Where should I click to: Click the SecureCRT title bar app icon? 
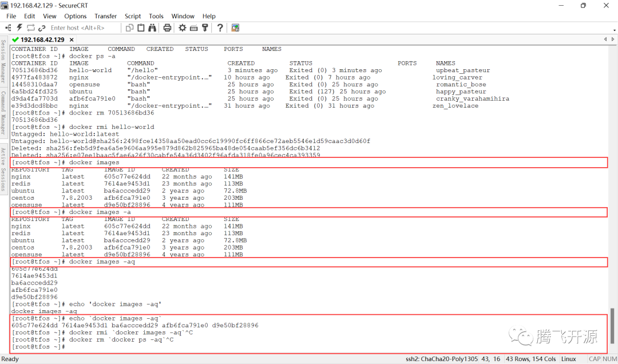[5, 5]
